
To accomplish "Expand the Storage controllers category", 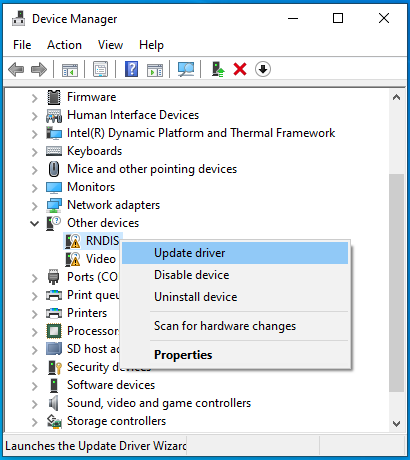I will click(34, 422).
